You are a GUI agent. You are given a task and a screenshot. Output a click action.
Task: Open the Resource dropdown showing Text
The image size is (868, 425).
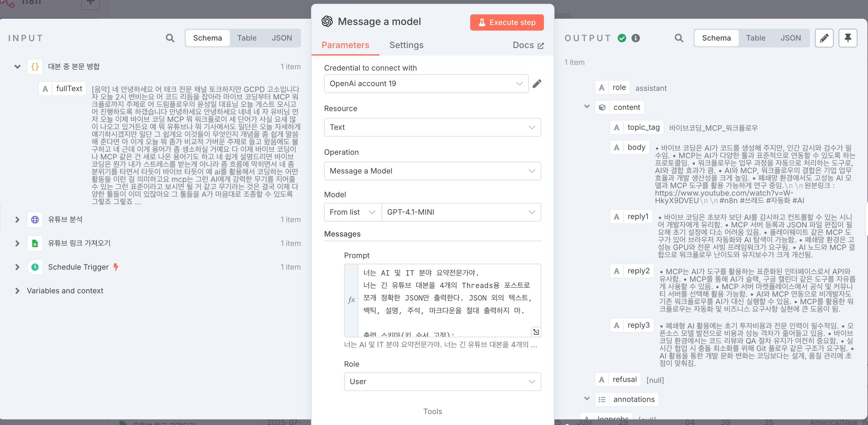pos(432,127)
